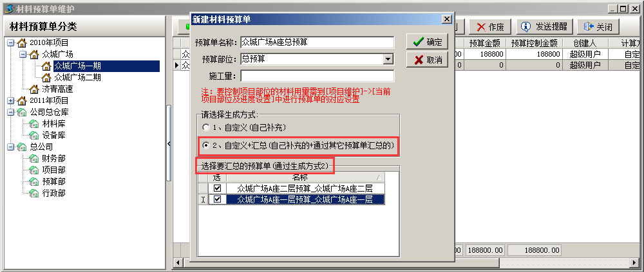Click the 发送提醒 reminder toolbar icon
644x272 pixels.
click(525, 26)
